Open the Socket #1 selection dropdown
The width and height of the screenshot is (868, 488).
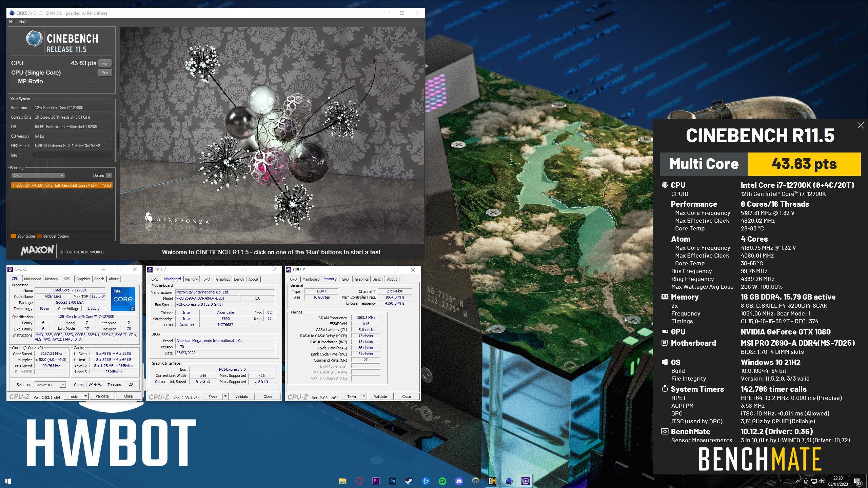[x=50, y=385]
